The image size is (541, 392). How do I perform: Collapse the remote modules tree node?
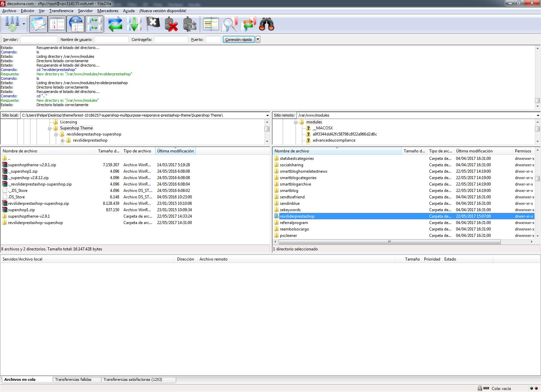[x=296, y=122]
